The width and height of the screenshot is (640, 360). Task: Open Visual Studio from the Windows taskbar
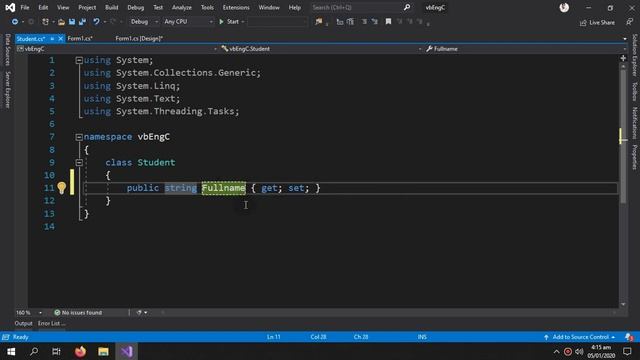126,351
